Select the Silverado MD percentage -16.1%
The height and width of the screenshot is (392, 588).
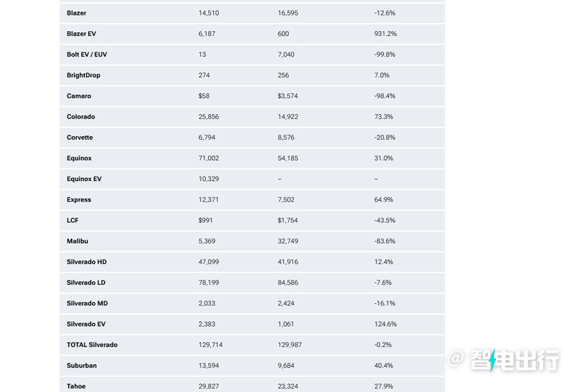[384, 303]
